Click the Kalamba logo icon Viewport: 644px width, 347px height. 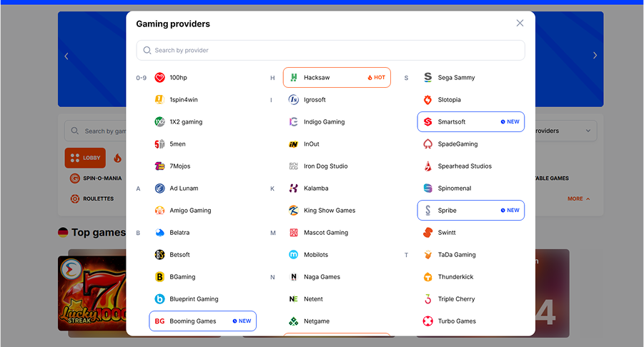tap(294, 188)
